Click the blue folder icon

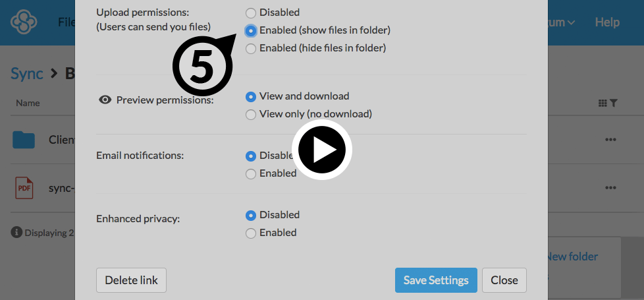click(24, 140)
